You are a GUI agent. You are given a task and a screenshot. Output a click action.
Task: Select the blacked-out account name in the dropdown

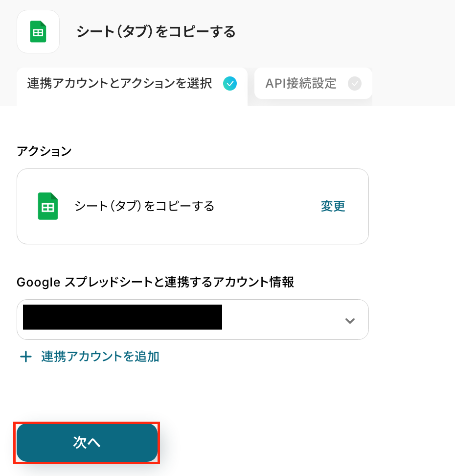tap(122, 317)
